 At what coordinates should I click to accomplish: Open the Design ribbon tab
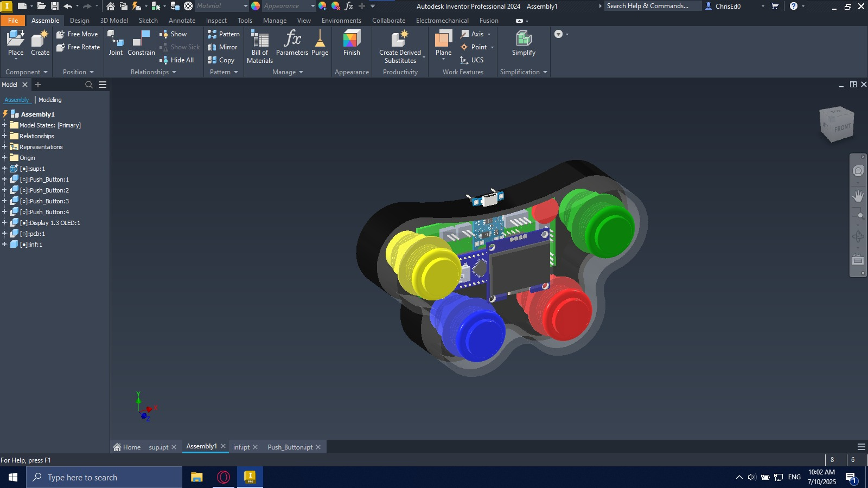80,21
